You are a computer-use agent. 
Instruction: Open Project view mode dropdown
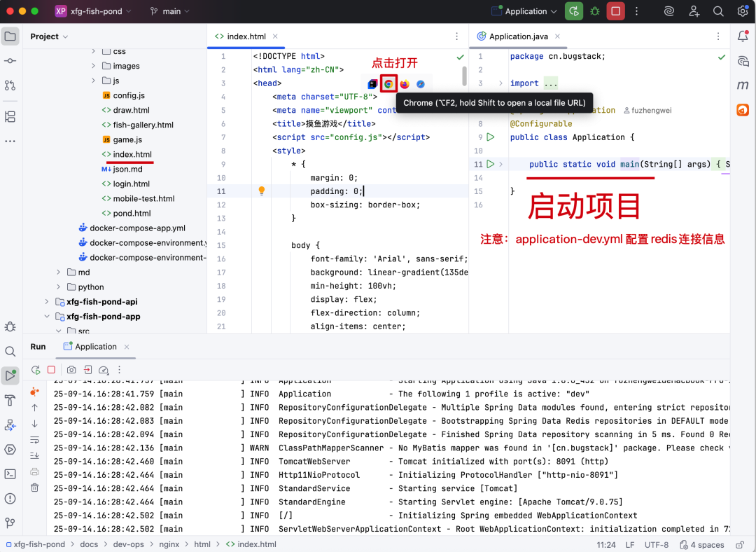coord(49,36)
